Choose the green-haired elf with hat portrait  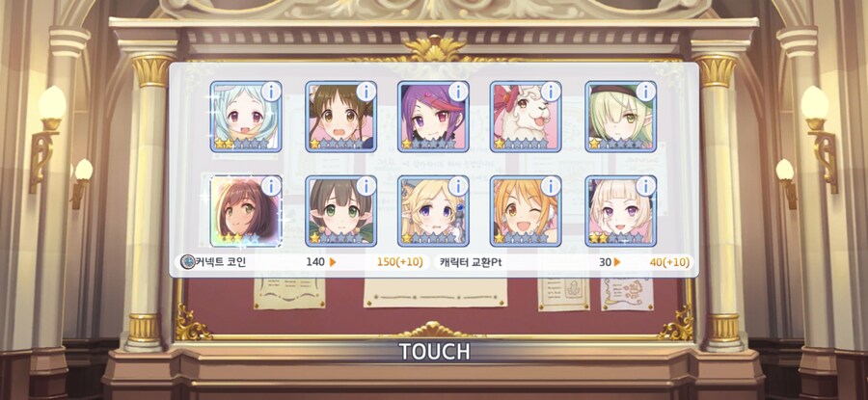pos(621,117)
